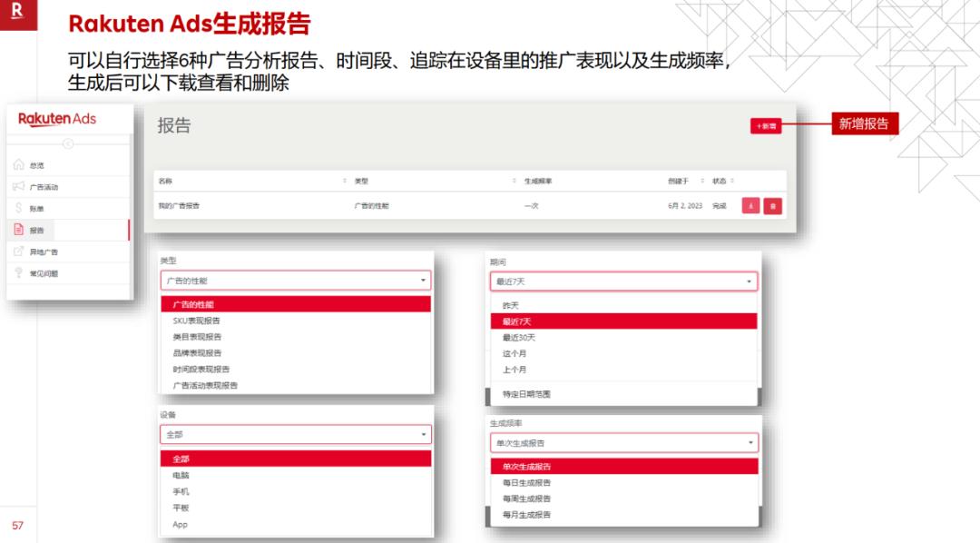Click the 一次 frequency cell

pyautogui.click(x=531, y=206)
